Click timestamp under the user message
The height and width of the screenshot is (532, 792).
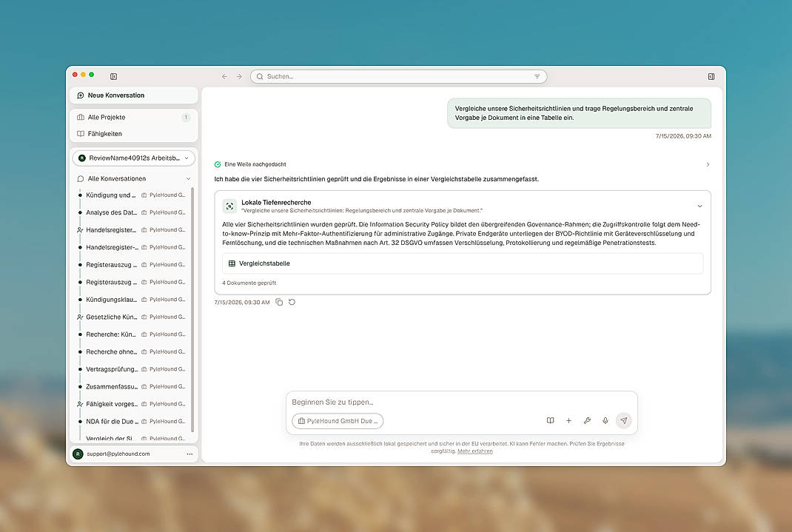[683, 136]
